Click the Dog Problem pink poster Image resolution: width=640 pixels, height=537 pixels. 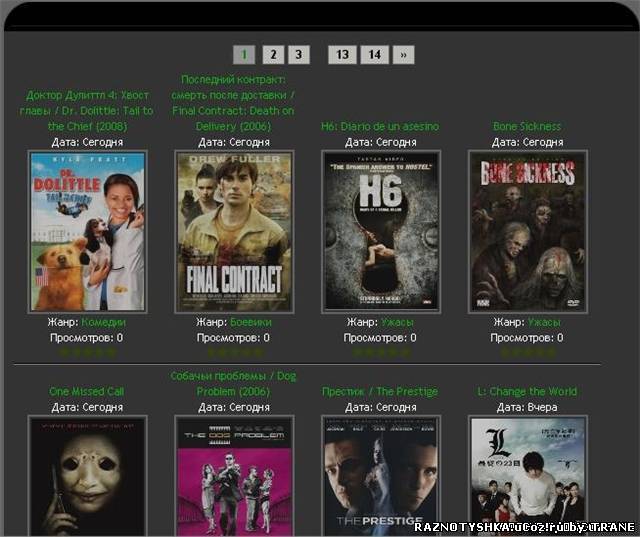point(234,476)
